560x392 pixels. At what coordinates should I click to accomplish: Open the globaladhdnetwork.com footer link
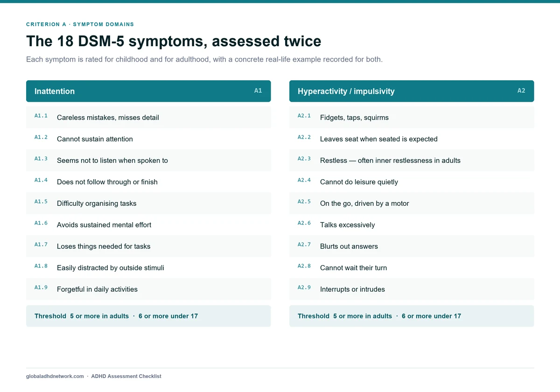(x=55, y=376)
